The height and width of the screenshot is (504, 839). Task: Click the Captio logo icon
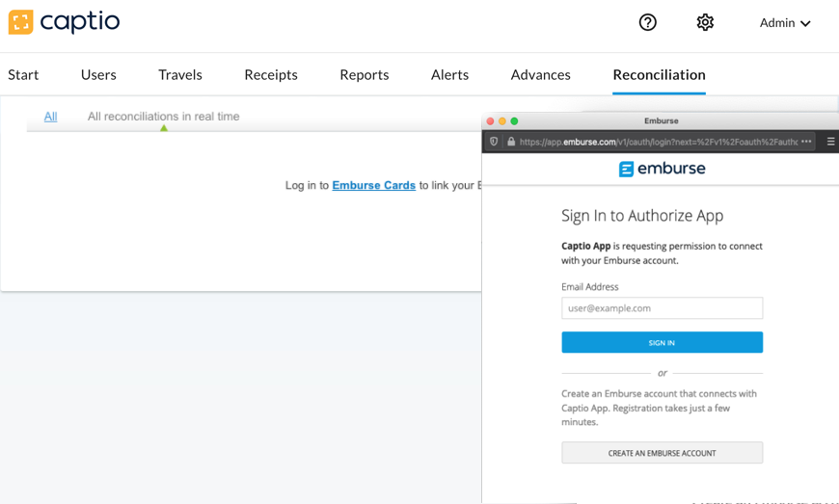coord(20,21)
